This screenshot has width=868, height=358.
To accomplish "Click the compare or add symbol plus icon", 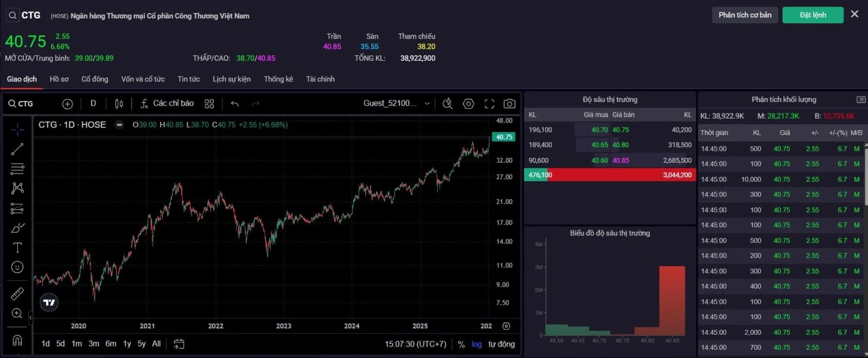I will [67, 104].
